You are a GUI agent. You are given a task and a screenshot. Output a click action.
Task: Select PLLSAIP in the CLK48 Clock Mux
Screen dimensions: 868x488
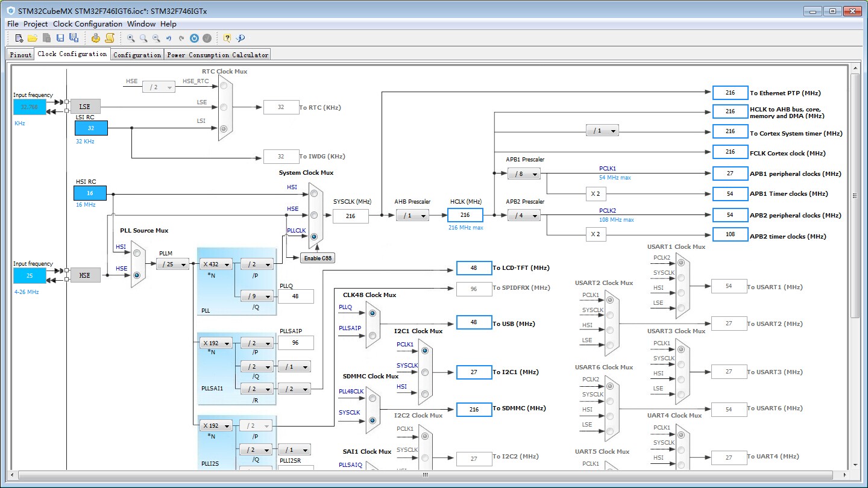(x=372, y=335)
